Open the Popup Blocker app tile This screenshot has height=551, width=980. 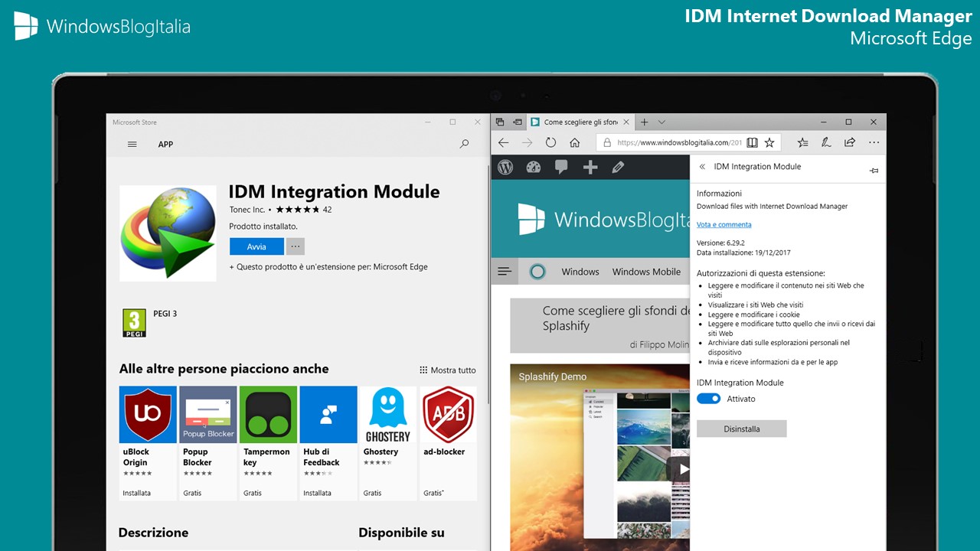point(208,443)
